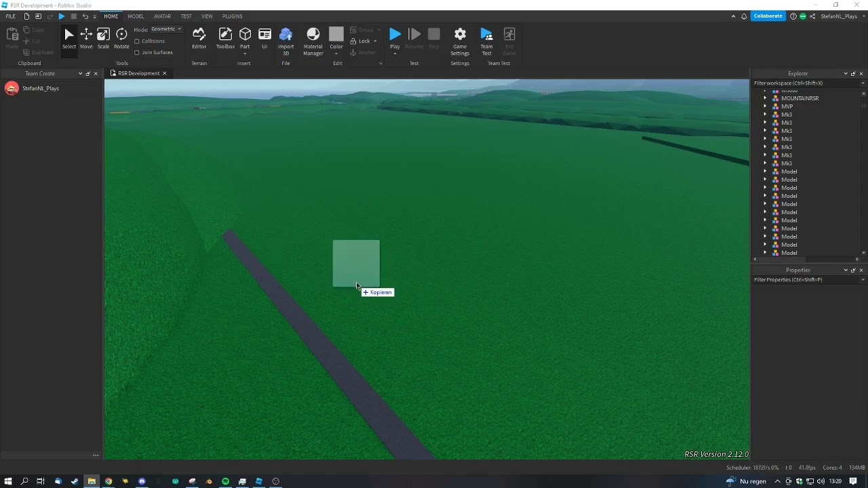Open the Toolbox panel
Viewport: 868px width, 488px height.
click(225, 39)
